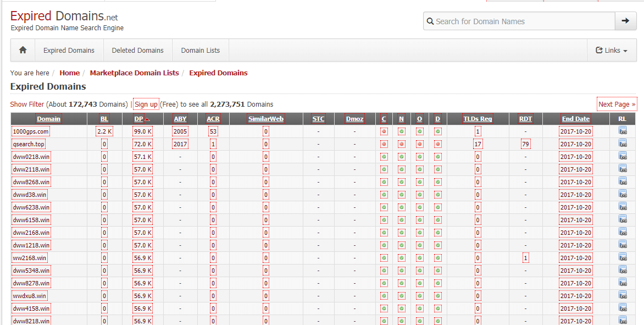Click the Sign up link
The image size is (644, 325).
coord(146,104)
